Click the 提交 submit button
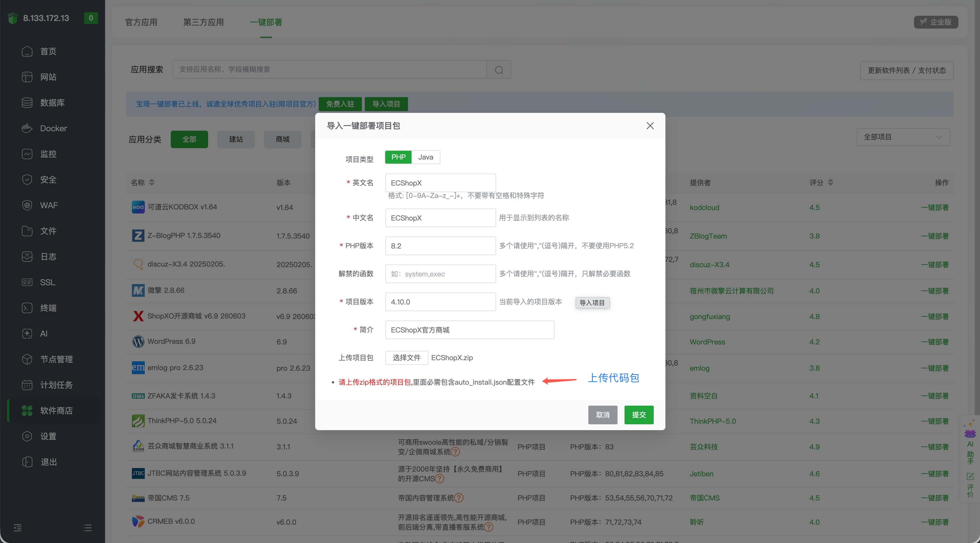Viewport: 980px width, 543px height. (x=639, y=415)
